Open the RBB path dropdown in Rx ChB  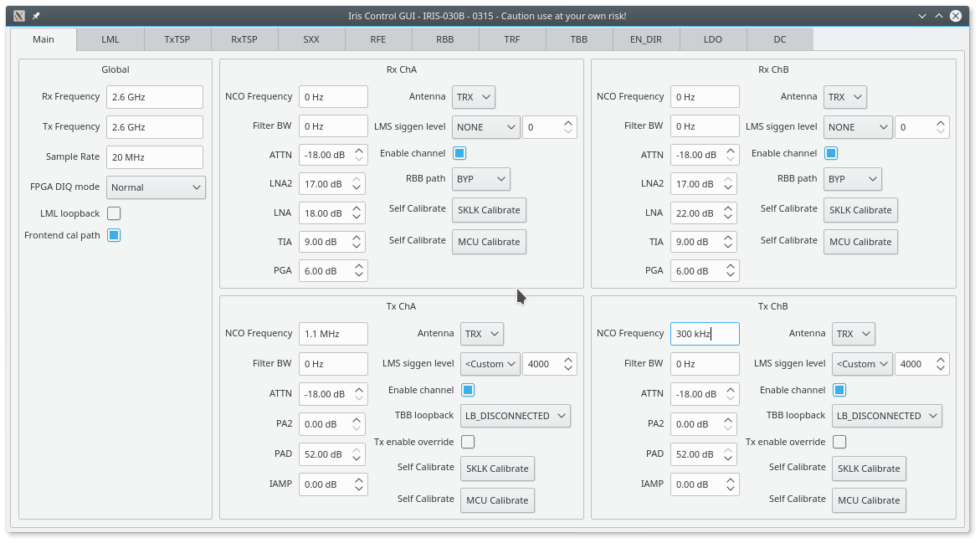[853, 179]
